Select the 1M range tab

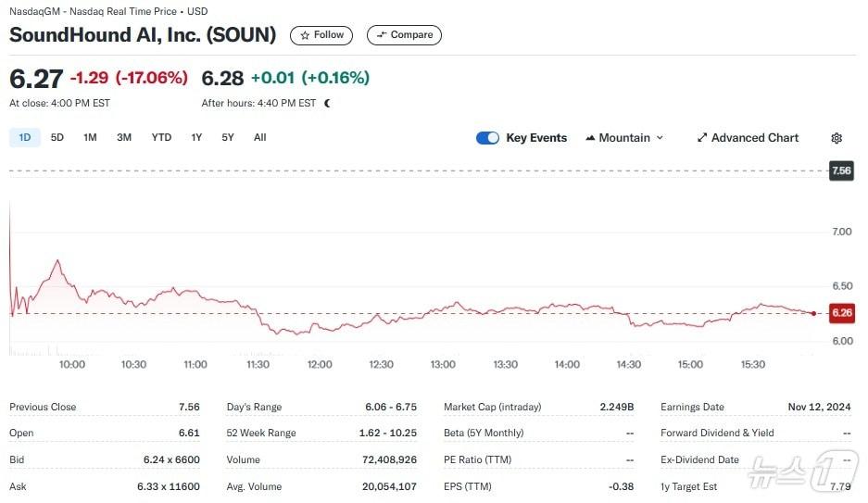click(90, 137)
